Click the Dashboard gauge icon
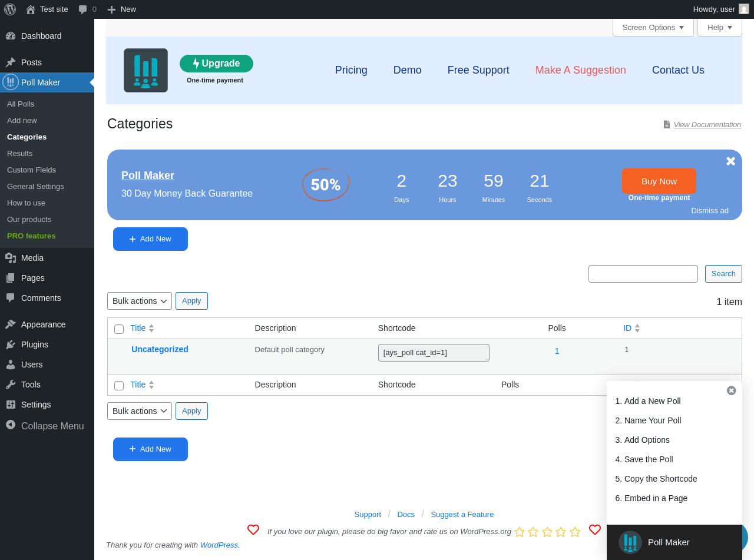This screenshot has height=560, width=754. (11, 36)
